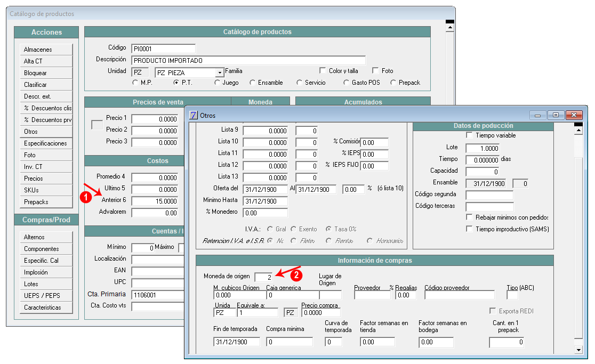The image size is (595, 364).
Task: Maximize the Otros window
Action: click(x=556, y=115)
